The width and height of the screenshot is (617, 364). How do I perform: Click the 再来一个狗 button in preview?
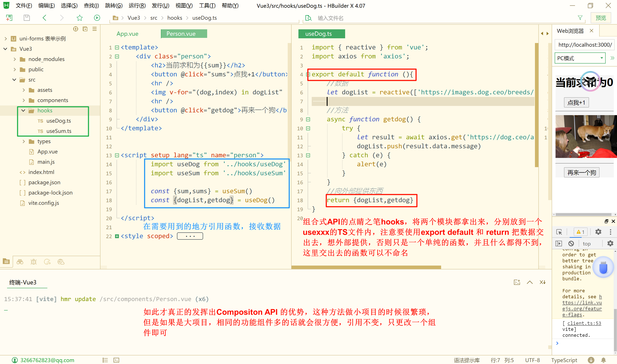[581, 172]
